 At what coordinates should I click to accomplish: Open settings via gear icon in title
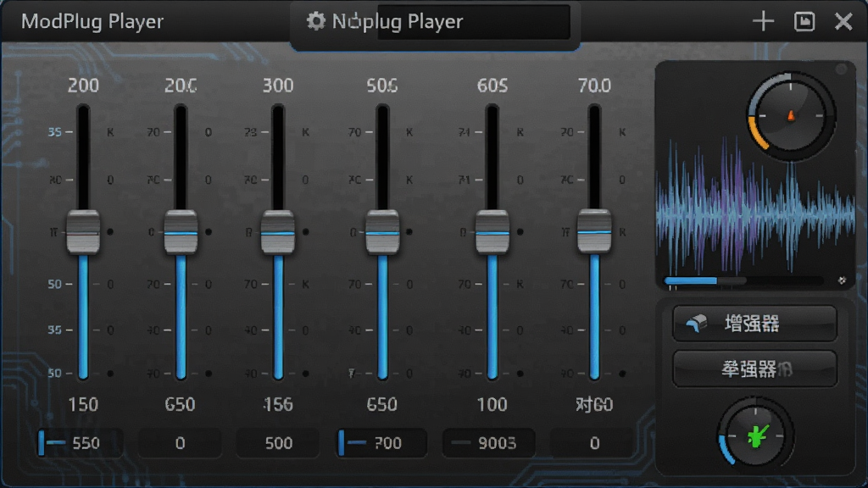pyautogui.click(x=315, y=21)
